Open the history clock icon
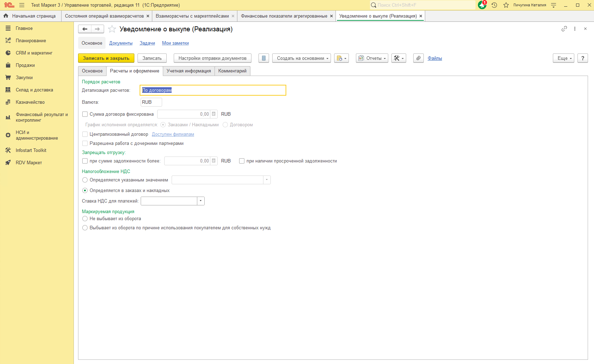The width and height of the screenshot is (594, 364). tap(494, 5)
